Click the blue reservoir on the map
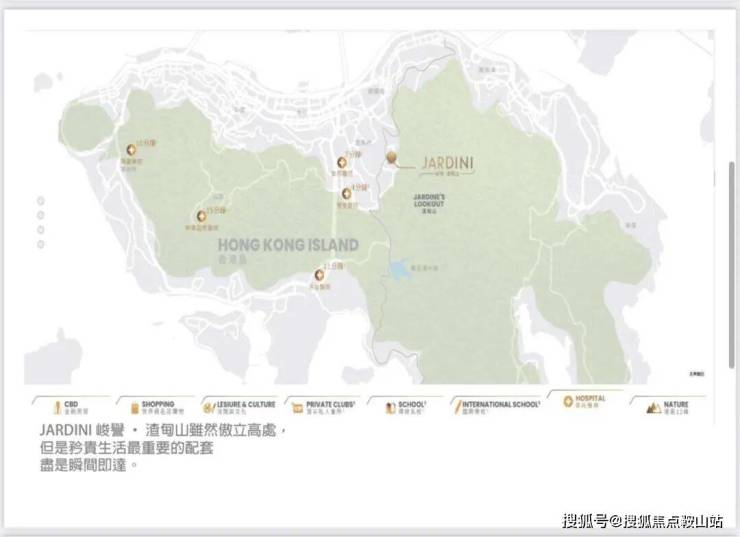Image resolution: width=740 pixels, height=537 pixels. pos(399,269)
